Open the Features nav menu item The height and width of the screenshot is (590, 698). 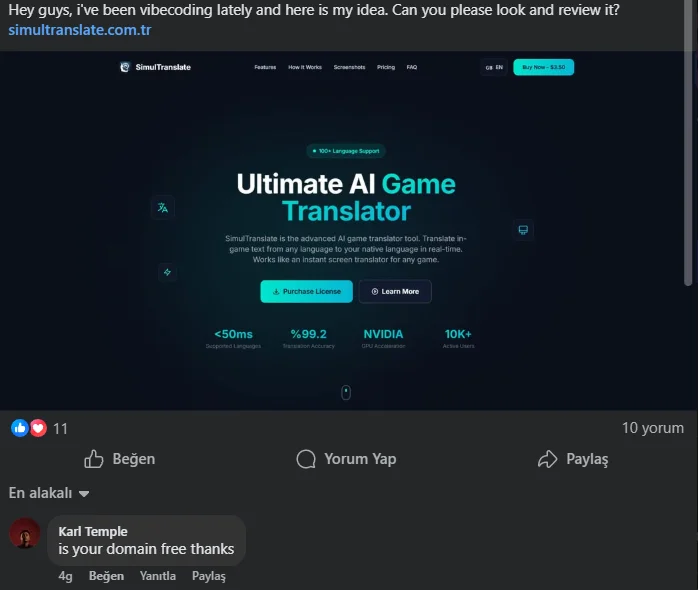click(x=265, y=67)
